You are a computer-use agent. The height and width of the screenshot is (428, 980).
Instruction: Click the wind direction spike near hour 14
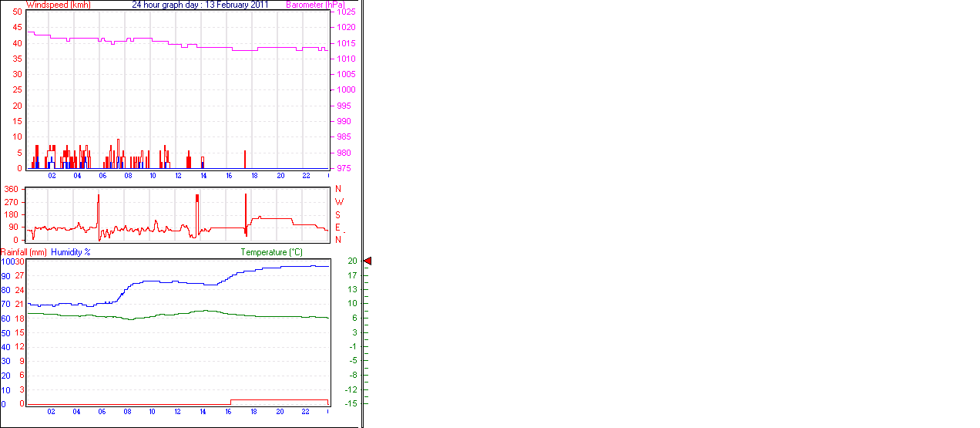coord(197,208)
